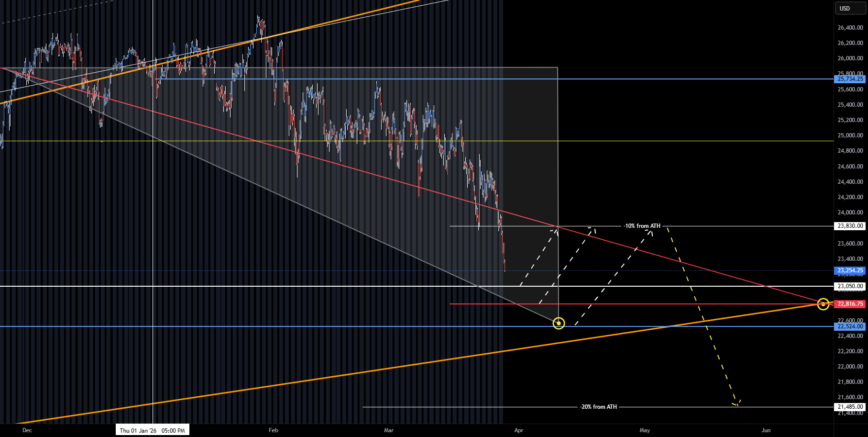Image resolution: width=868 pixels, height=437 pixels.
Task: Select the yellow circle marker at the gray triangle tip
Action: pyautogui.click(x=559, y=324)
